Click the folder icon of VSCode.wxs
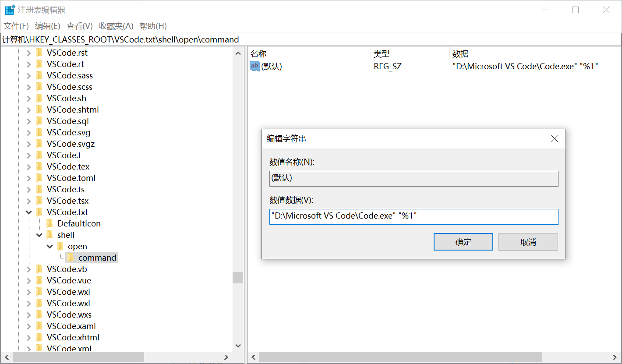Viewport: 622px width, 364px height. [39, 315]
